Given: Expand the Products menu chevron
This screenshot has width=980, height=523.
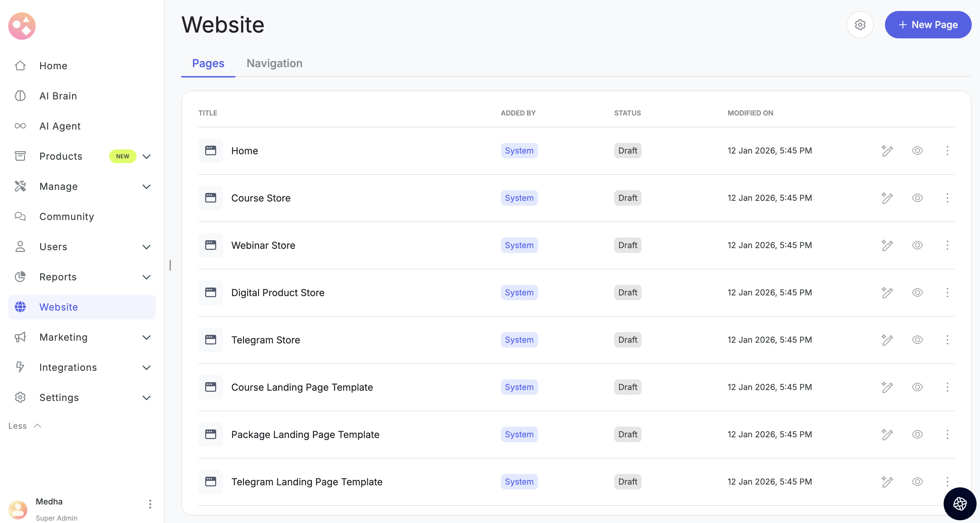Looking at the screenshot, I should pyautogui.click(x=147, y=156).
